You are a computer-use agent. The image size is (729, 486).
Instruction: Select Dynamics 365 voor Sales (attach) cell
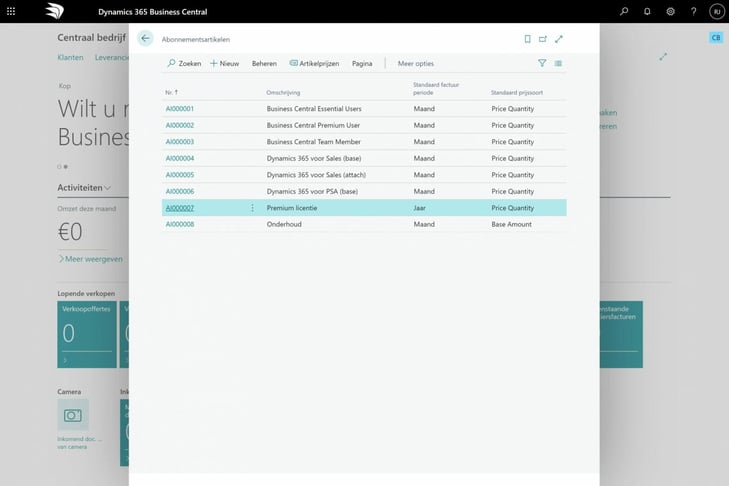click(316, 175)
